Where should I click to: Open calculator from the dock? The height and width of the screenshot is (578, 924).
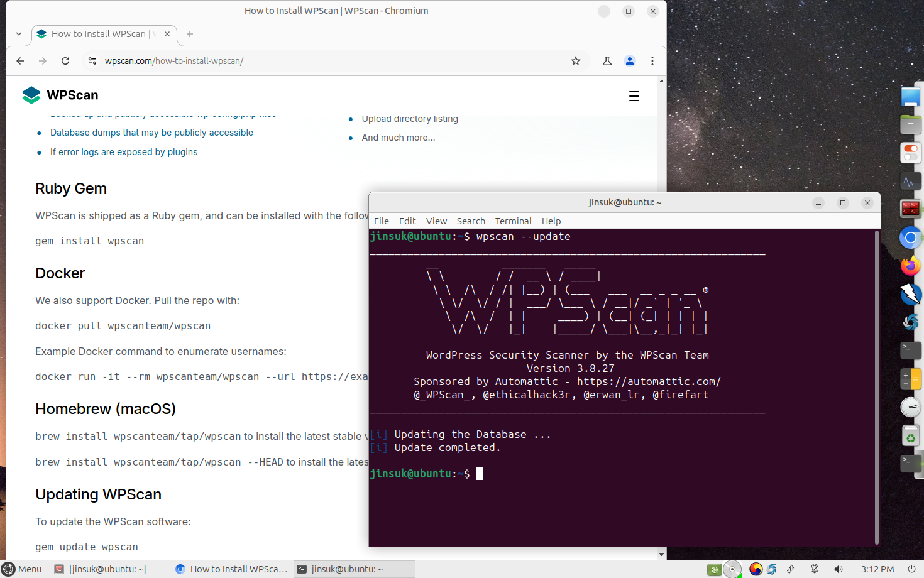pyautogui.click(x=910, y=379)
